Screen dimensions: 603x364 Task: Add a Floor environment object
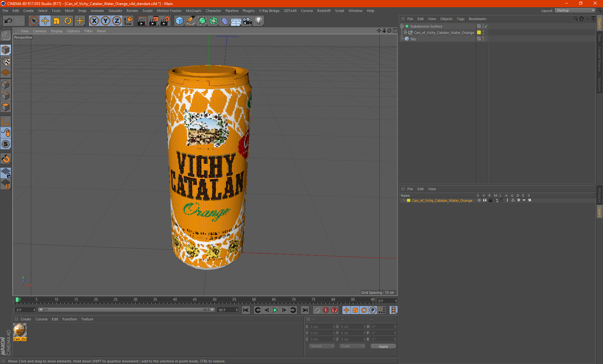coord(236,21)
